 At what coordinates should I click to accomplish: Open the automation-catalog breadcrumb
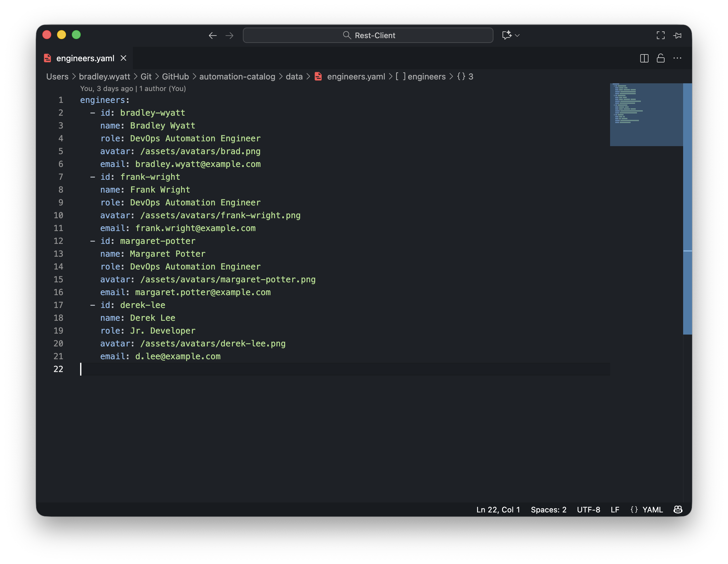coord(237,77)
